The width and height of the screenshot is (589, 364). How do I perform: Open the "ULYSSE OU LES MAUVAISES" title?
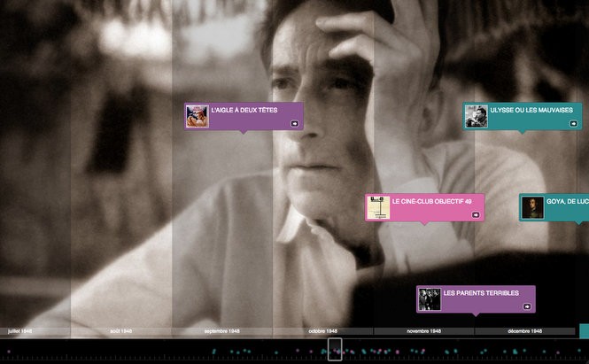(531, 110)
